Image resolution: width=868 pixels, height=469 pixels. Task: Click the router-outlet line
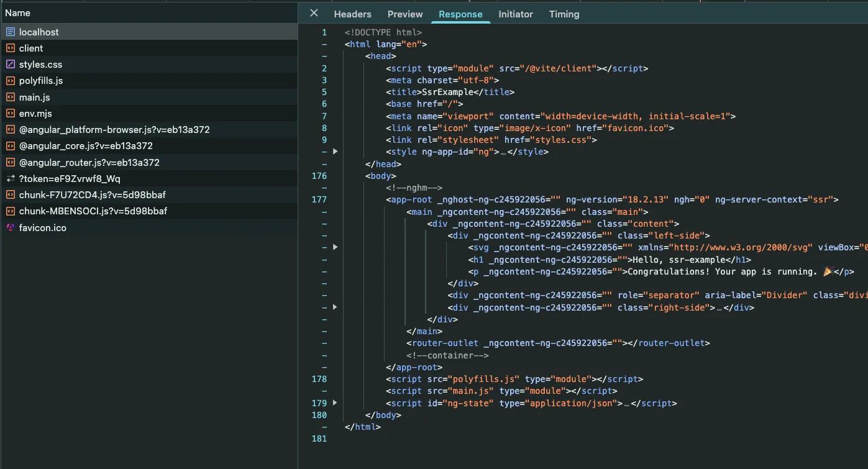[x=558, y=343]
